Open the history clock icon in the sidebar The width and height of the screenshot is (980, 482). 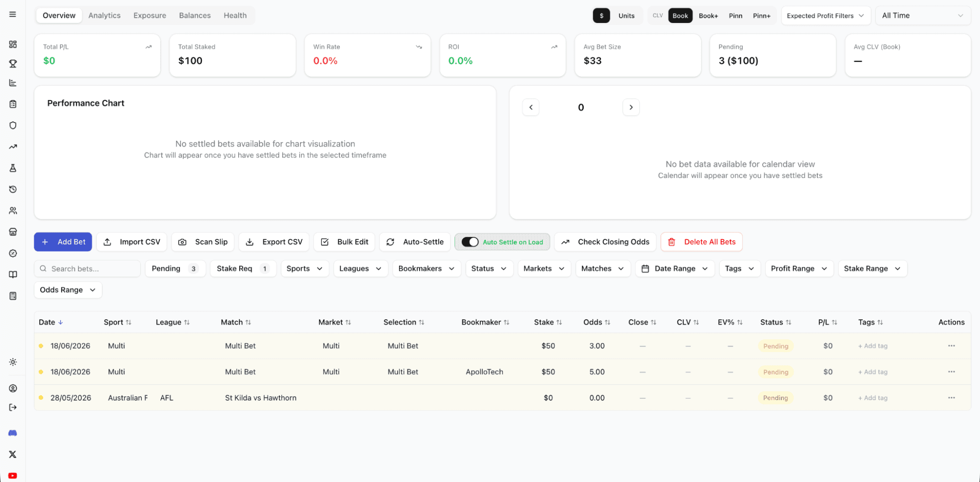pyautogui.click(x=13, y=189)
